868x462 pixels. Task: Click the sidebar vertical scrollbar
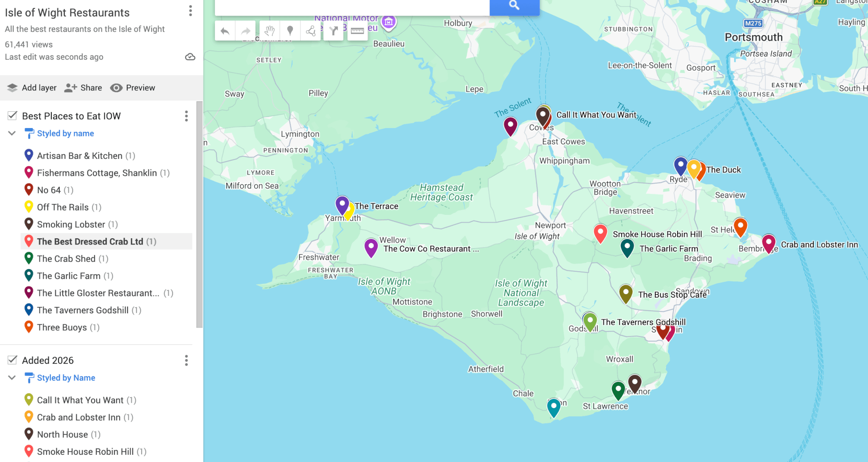[x=200, y=214]
